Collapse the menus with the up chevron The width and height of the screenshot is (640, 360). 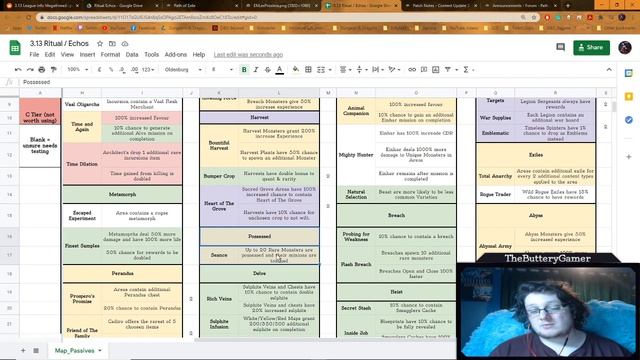(x=609, y=70)
